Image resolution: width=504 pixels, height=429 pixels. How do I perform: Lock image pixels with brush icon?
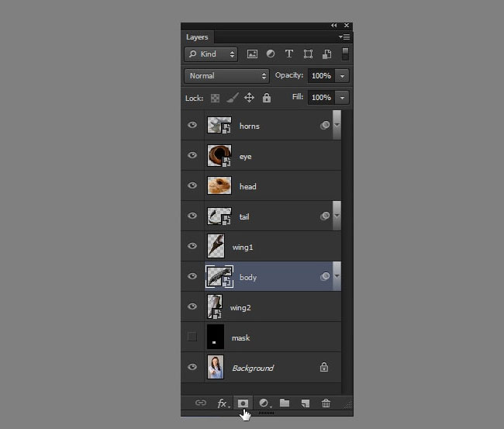click(233, 98)
